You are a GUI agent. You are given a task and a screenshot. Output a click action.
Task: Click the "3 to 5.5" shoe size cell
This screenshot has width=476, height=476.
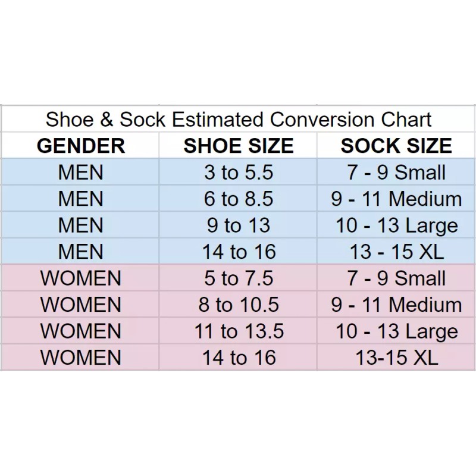tap(239, 173)
